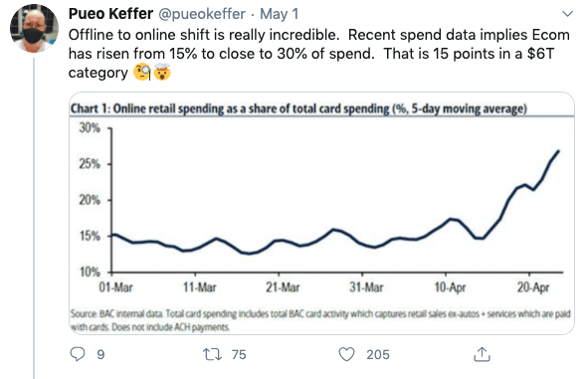View the 9 replies count
Image resolution: width=588 pixels, height=379 pixels.
pyautogui.click(x=100, y=355)
